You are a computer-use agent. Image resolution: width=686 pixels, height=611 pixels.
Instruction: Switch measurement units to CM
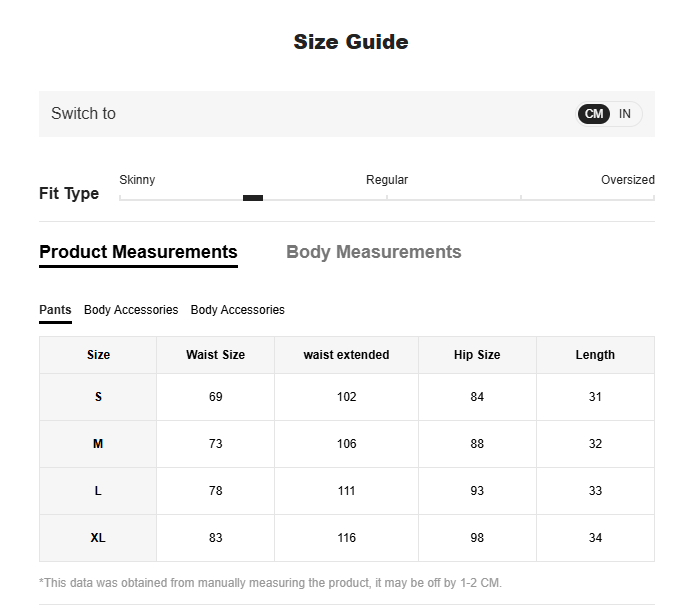coord(594,114)
